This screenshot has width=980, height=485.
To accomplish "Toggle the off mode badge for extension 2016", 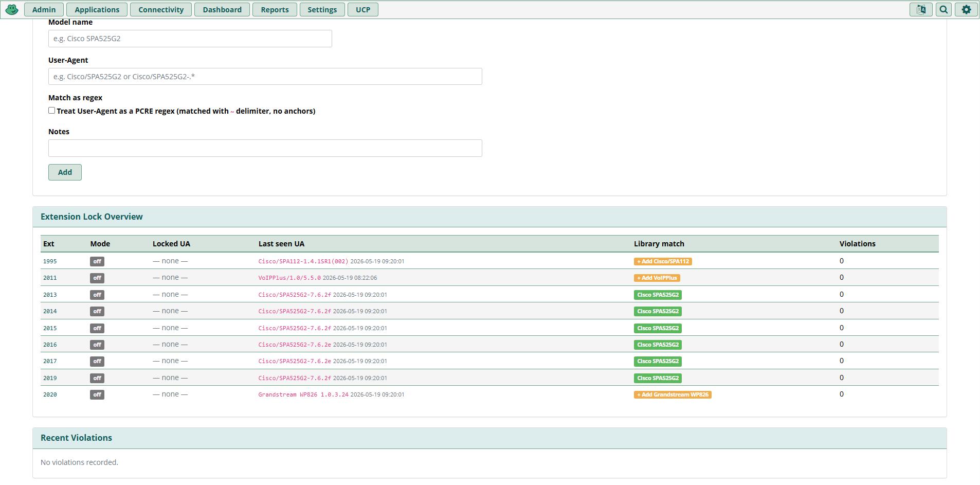I will pyautogui.click(x=97, y=345).
